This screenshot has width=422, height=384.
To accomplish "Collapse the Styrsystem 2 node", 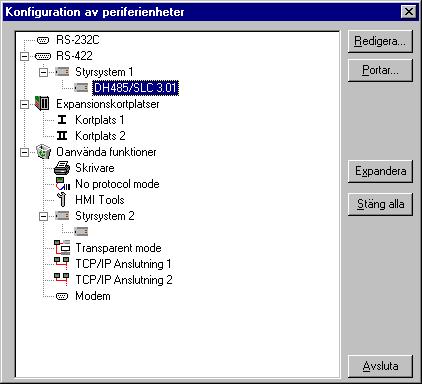I will coord(43,216).
